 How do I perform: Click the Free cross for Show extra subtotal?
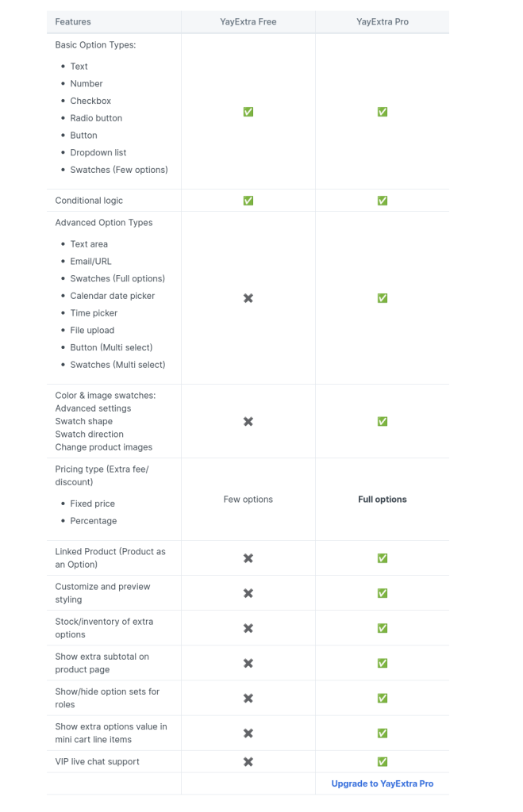click(x=248, y=664)
